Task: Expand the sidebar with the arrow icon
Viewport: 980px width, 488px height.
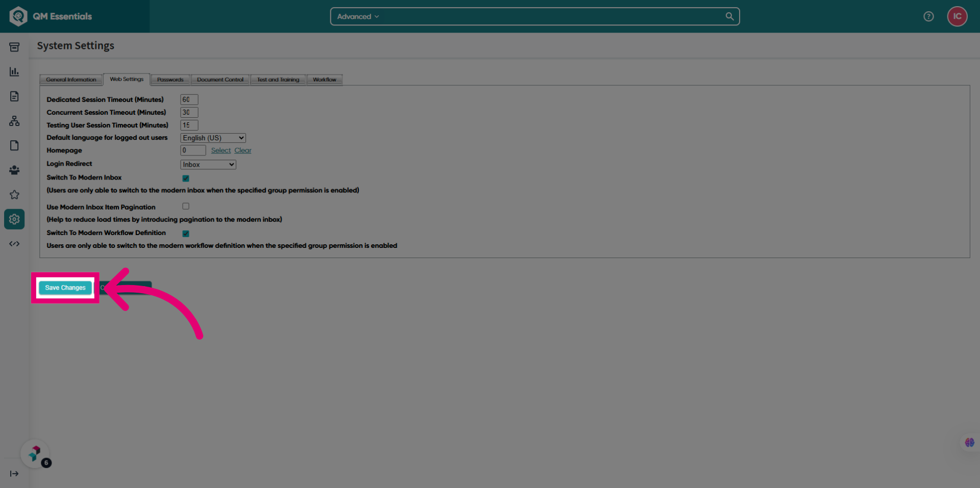Action: [x=14, y=474]
